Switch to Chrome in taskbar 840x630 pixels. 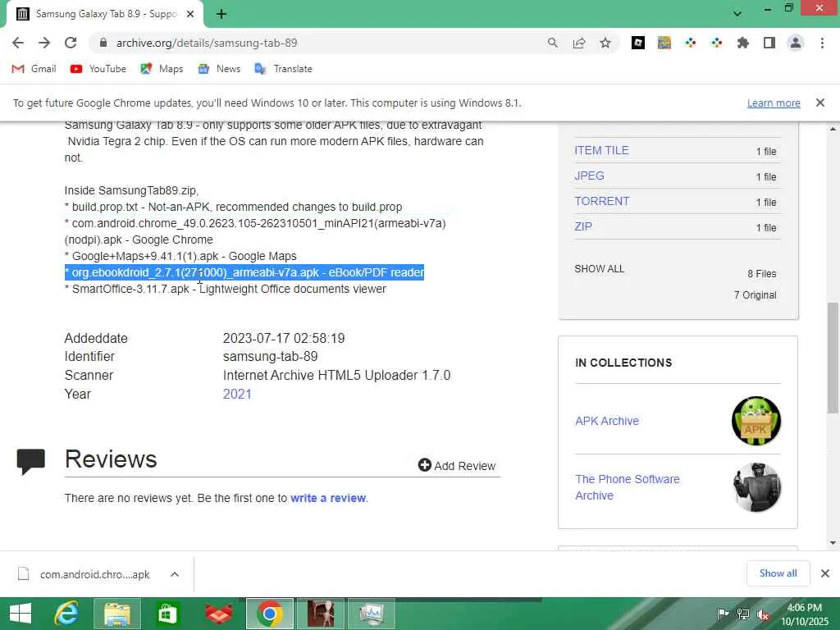[269, 614]
